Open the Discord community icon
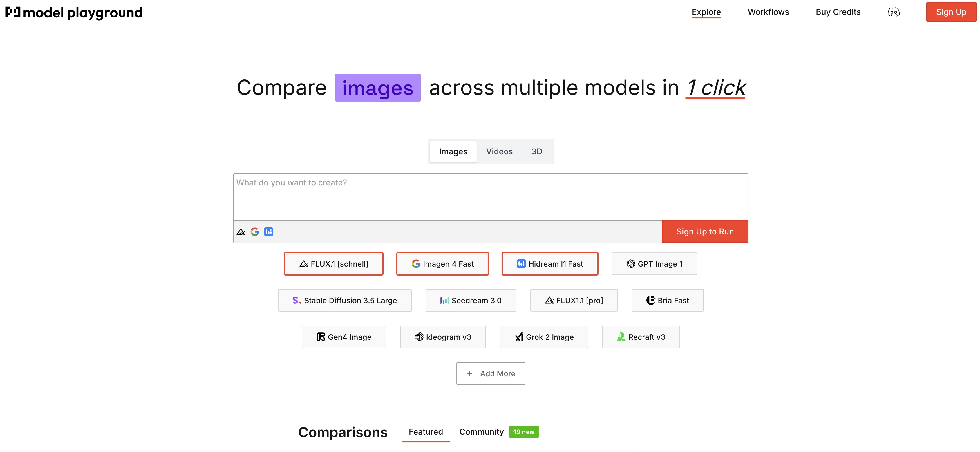Viewport: 980px width, 452px height. click(x=893, y=12)
